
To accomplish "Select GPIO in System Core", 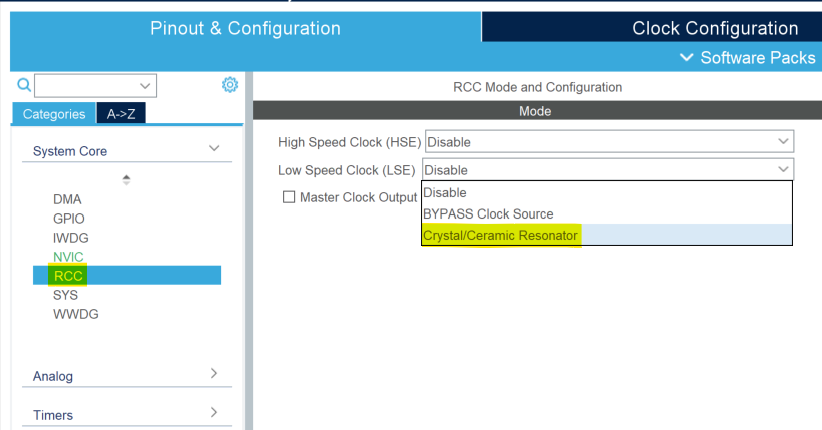I will (69, 219).
